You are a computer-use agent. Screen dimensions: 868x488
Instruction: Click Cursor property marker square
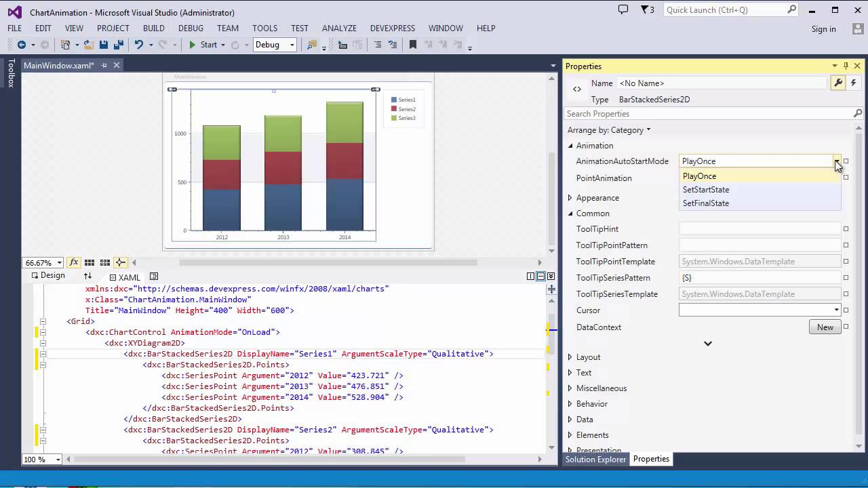pos(846,310)
